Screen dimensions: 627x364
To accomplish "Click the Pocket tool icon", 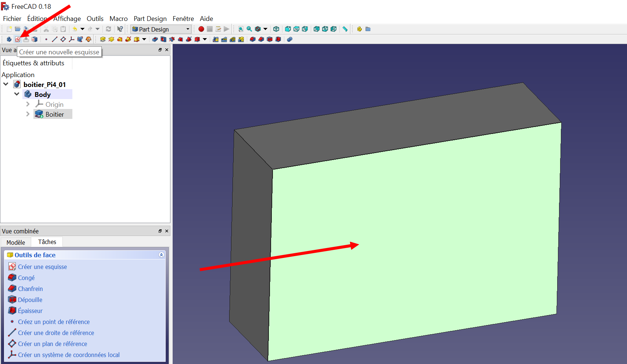I will [x=155, y=39].
